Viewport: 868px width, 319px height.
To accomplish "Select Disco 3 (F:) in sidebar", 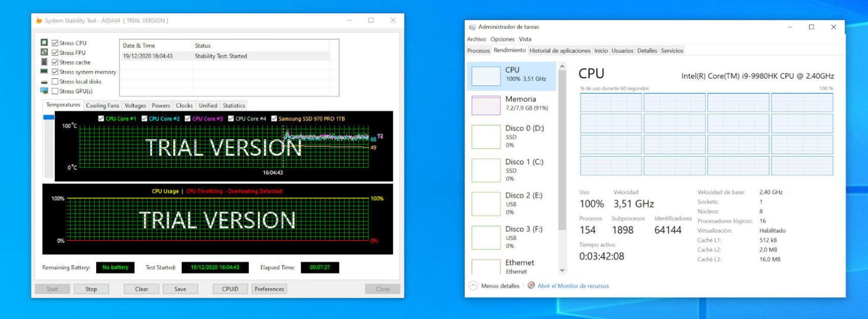I will coord(511,237).
